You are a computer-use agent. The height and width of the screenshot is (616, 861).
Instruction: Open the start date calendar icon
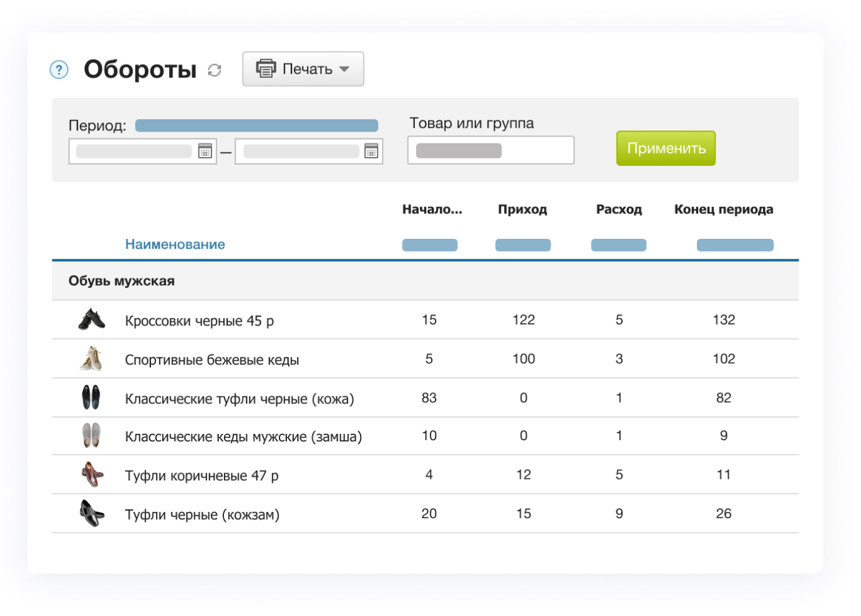205,151
